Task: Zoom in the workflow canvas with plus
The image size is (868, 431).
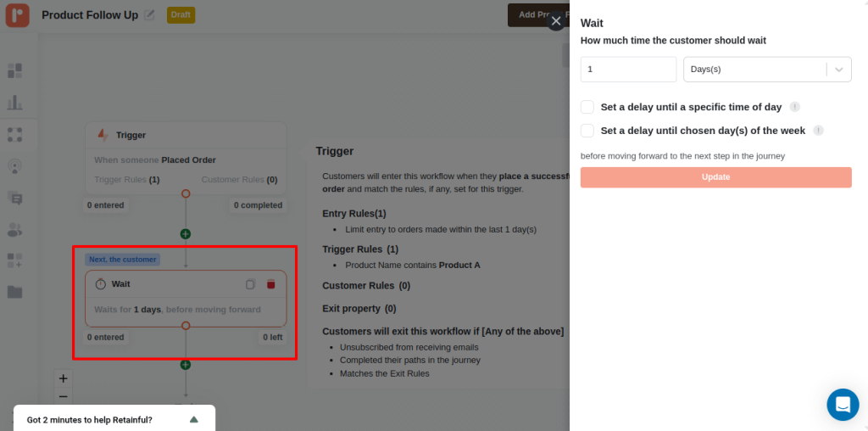Action: point(63,378)
